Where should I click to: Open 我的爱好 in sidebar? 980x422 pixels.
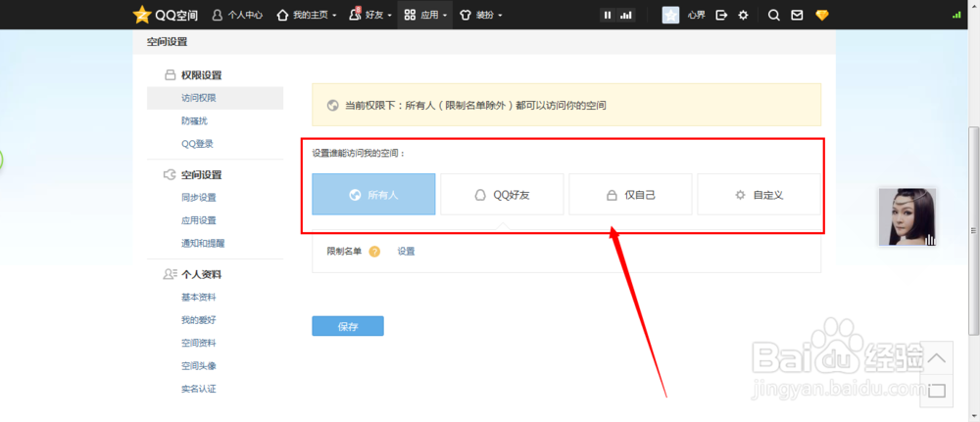click(199, 319)
